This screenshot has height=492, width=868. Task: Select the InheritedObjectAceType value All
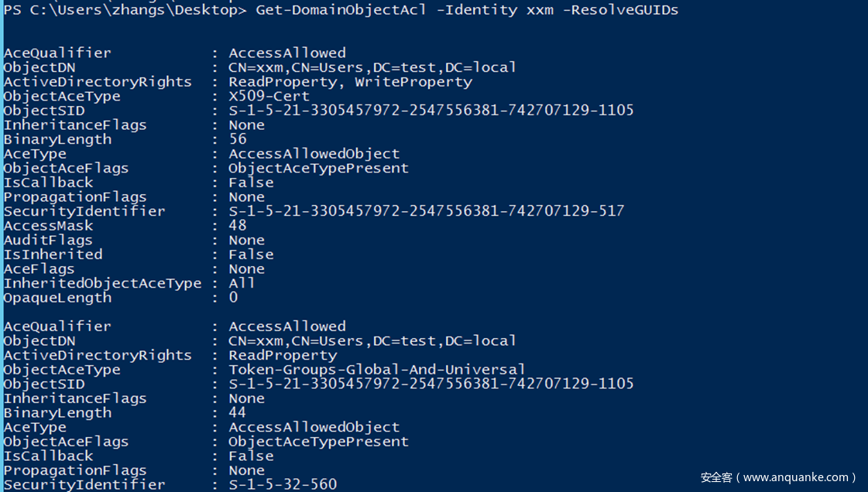(x=242, y=283)
